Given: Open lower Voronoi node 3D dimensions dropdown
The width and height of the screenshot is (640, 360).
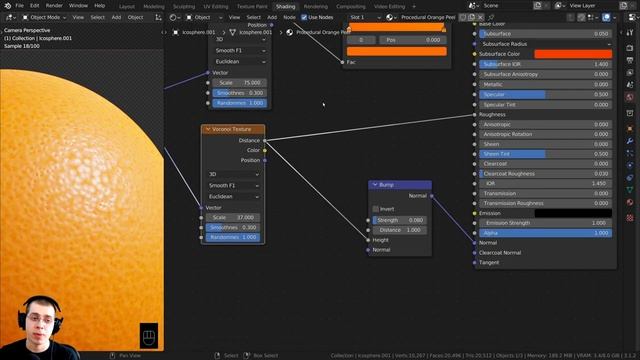Looking at the screenshot, I should (233, 174).
